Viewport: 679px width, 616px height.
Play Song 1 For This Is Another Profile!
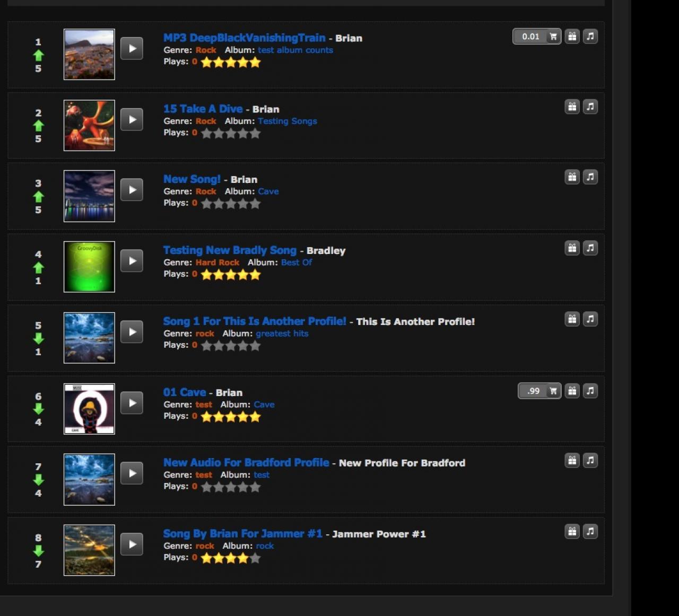coord(132,332)
